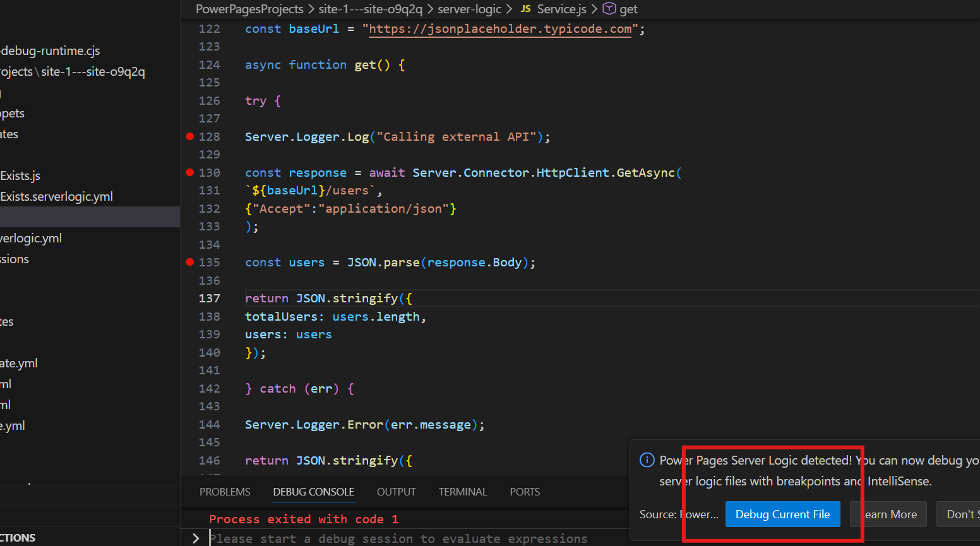980x546 pixels.
Task: Select the PORTS tab
Action: pos(525,492)
